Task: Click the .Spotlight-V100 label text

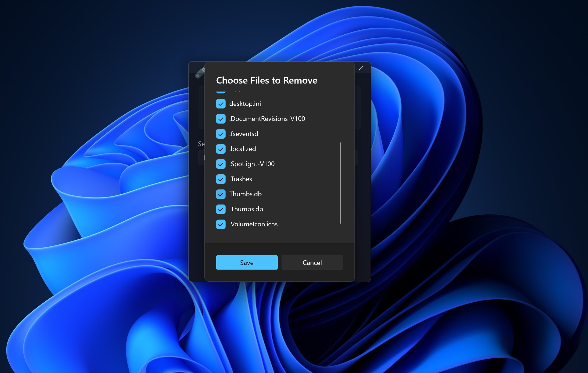Action: [x=252, y=164]
